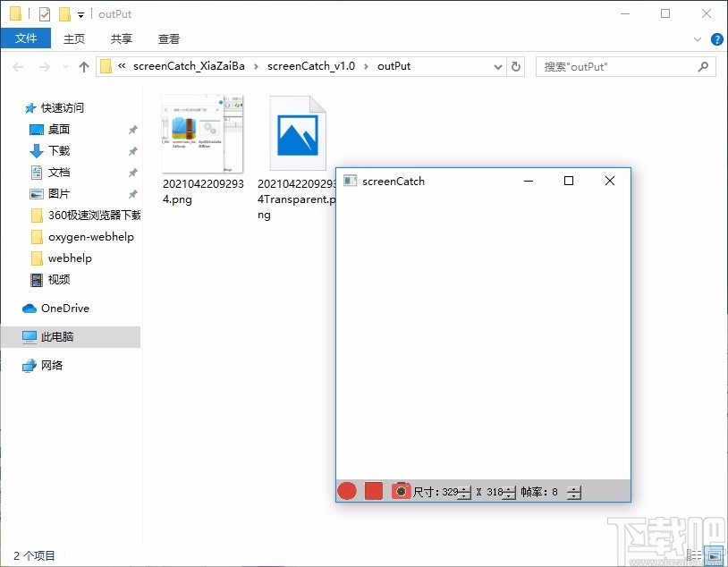
Task: Expand the Quick Access Toolbar customize dropdown
Action: click(x=80, y=14)
